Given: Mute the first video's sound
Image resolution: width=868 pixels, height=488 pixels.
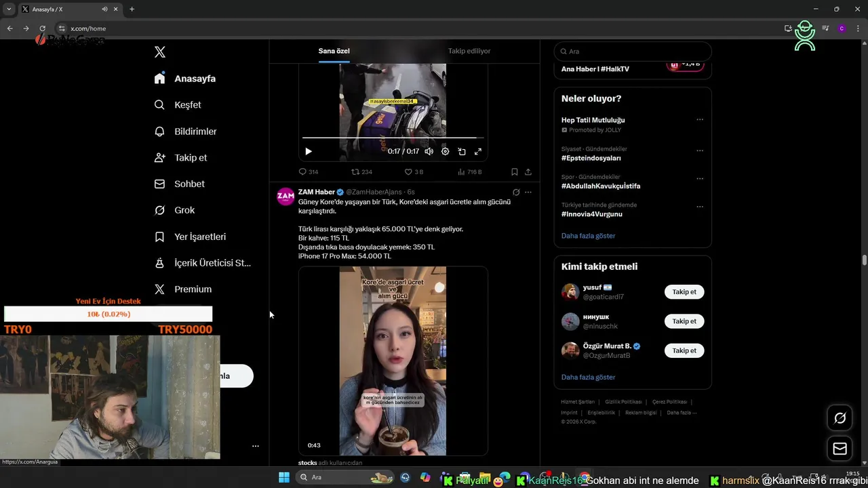Looking at the screenshot, I should pyautogui.click(x=429, y=151).
